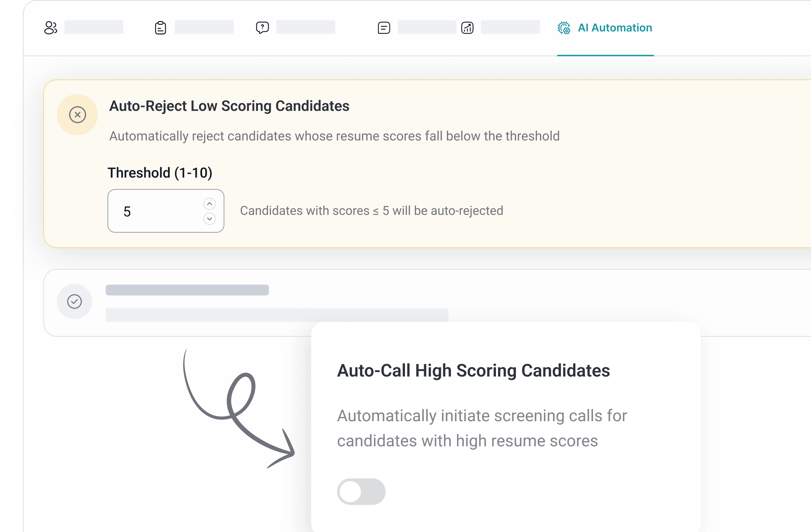
Task: Select the candidates people icon in navigation
Action: click(x=51, y=28)
